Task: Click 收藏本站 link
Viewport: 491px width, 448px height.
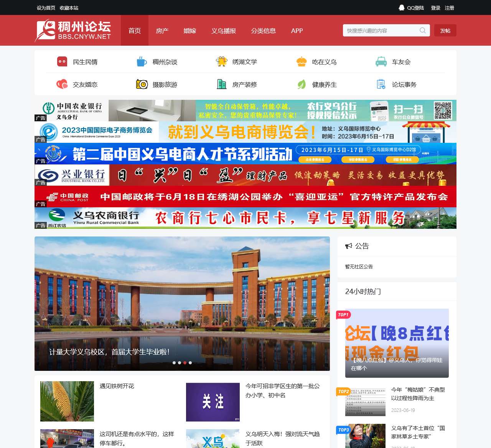Action: [69, 8]
